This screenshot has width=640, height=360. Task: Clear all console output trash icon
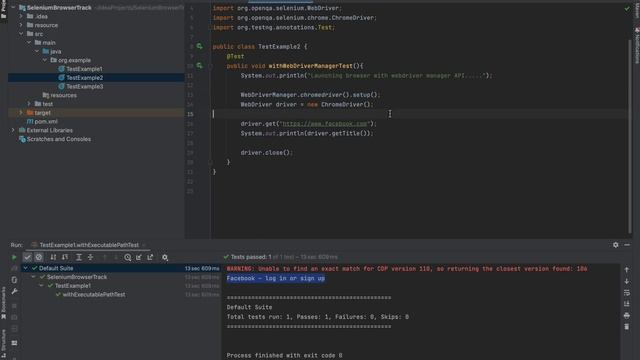[627, 327]
